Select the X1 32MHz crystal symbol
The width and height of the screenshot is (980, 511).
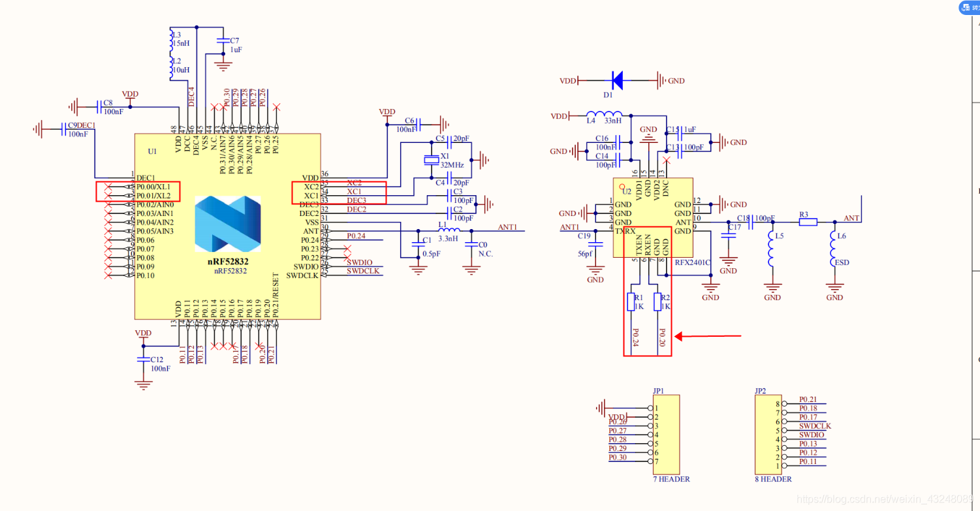tap(431, 160)
